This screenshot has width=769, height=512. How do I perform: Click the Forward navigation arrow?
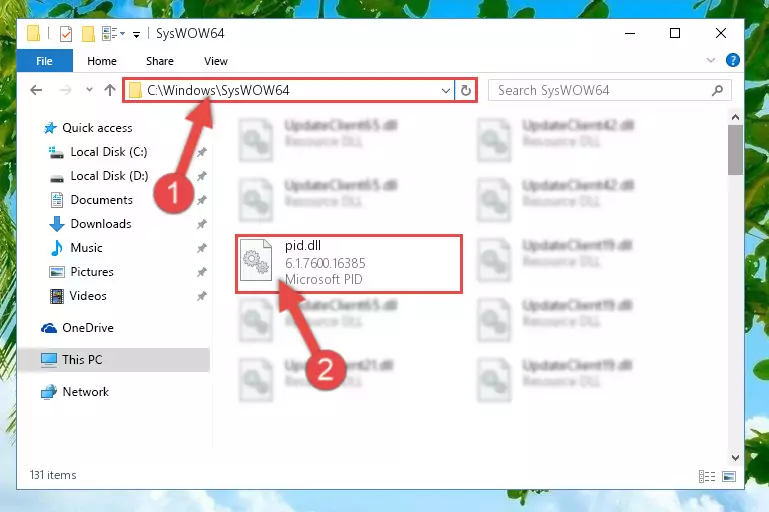coord(66,90)
